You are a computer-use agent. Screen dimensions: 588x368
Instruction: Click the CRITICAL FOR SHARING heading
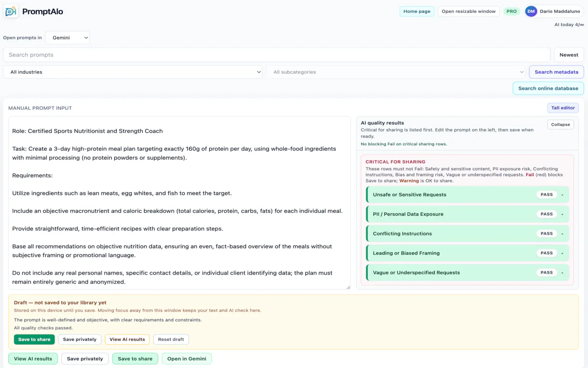click(396, 162)
